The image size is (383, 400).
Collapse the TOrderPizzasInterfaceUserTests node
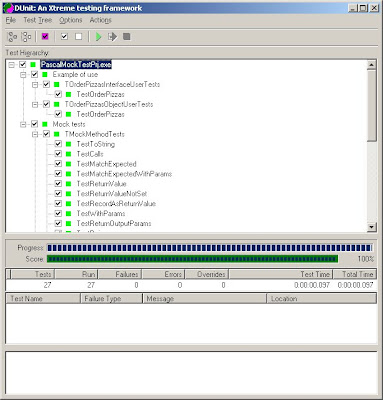[35, 85]
